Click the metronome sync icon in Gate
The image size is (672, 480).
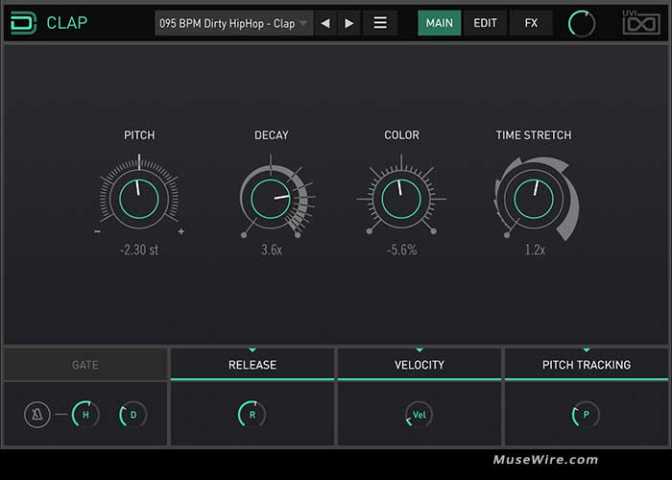37,414
